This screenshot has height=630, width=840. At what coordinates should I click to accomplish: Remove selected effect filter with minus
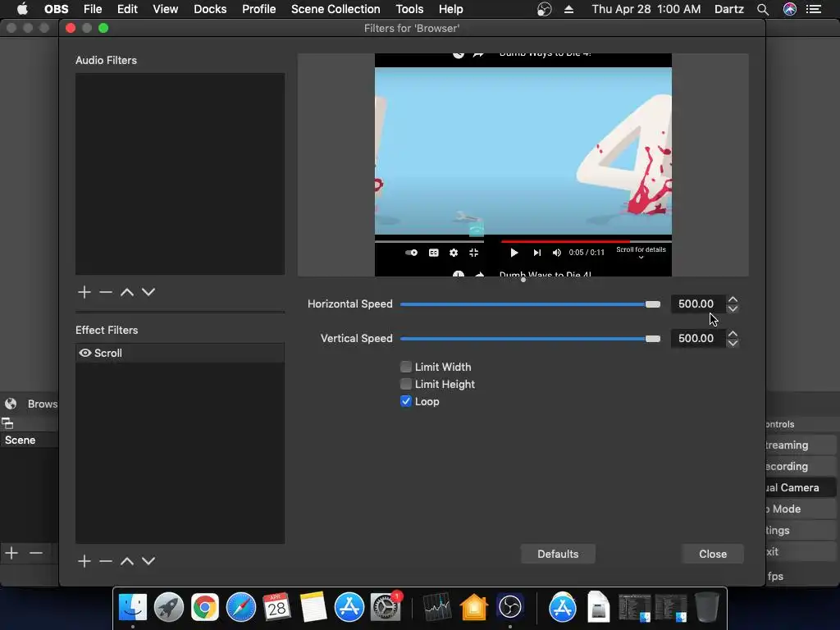[106, 561]
